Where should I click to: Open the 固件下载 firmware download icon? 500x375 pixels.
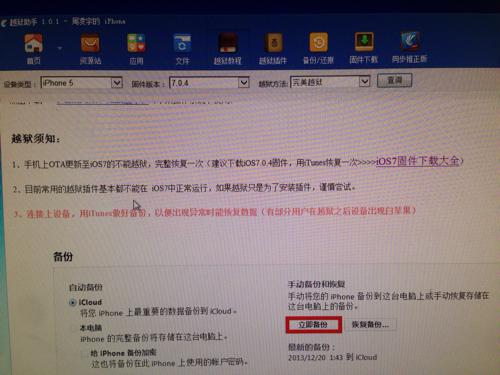(364, 48)
